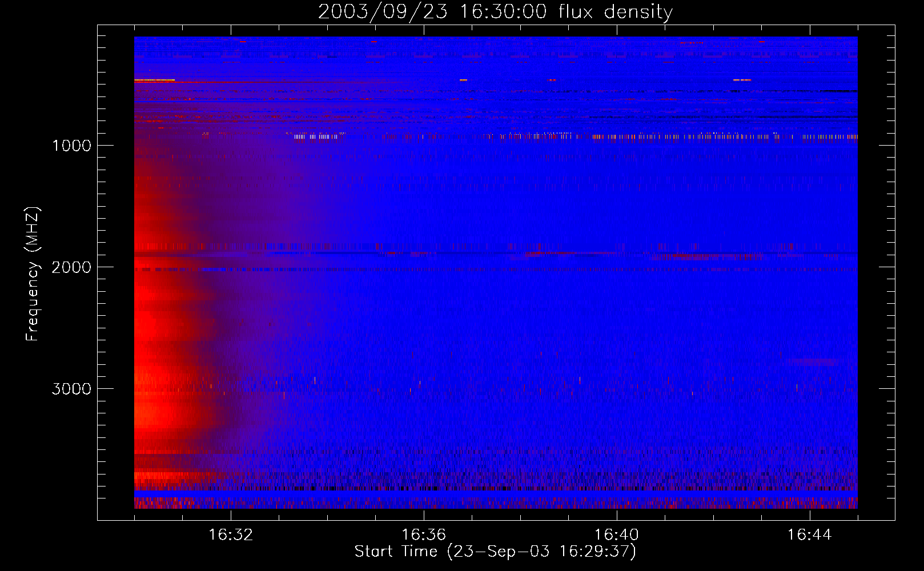Click the "Start Time (23-Sep-03 16:29:37)" label
The image size is (924, 571).
coord(495,552)
